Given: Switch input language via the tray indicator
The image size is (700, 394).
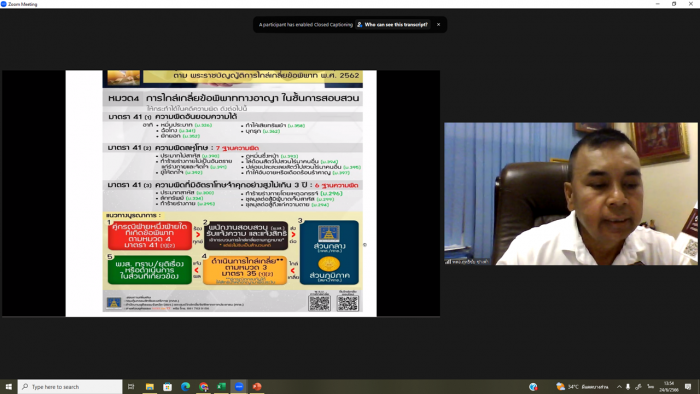Looking at the screenshot, I should coord(650,386).
